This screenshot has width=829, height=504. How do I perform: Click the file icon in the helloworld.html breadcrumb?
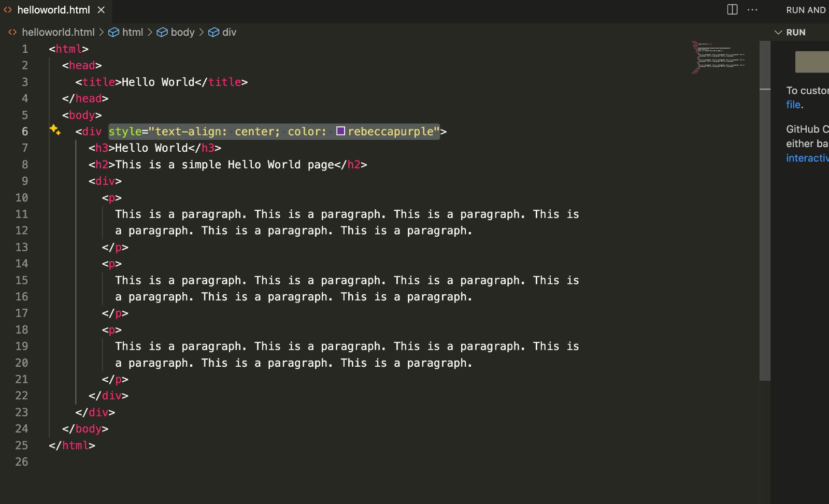12,32
